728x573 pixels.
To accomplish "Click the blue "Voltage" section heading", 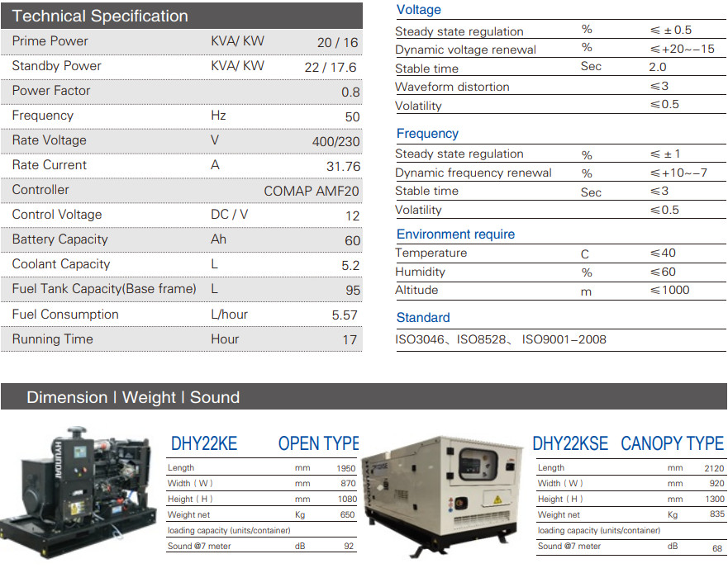I will point(418,10).
